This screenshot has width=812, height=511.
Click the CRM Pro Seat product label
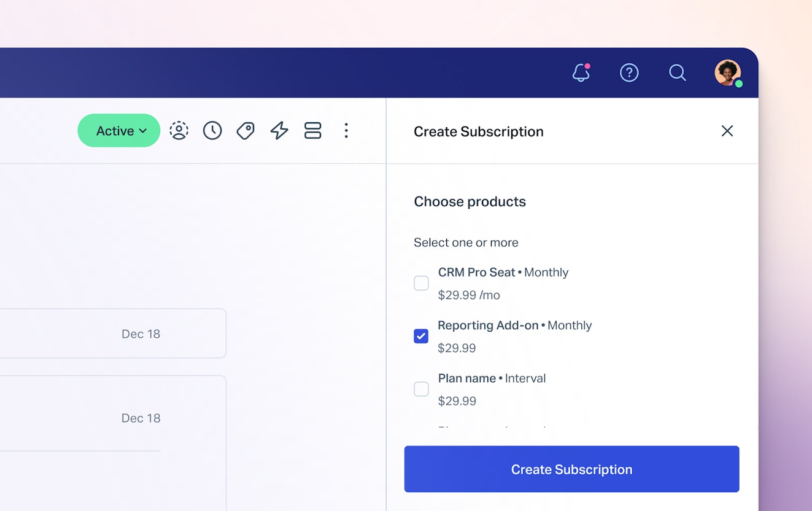[x=476, y=273]
